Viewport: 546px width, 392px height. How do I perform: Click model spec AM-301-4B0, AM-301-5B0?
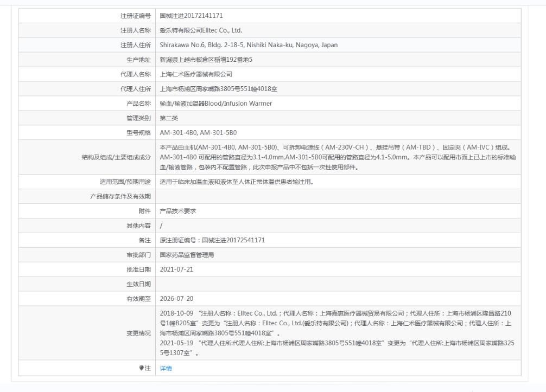click(x=198, y=132)
